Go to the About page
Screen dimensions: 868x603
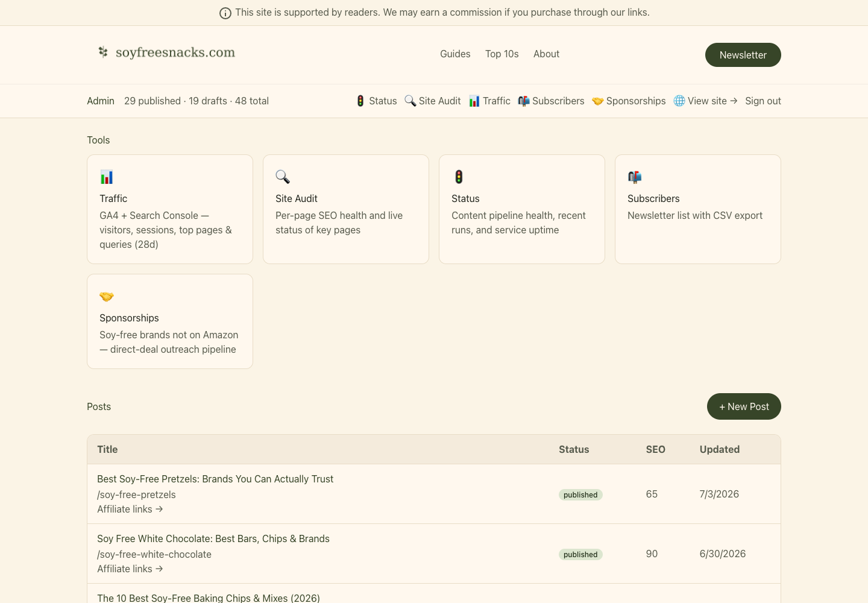(x=546, y=54)
